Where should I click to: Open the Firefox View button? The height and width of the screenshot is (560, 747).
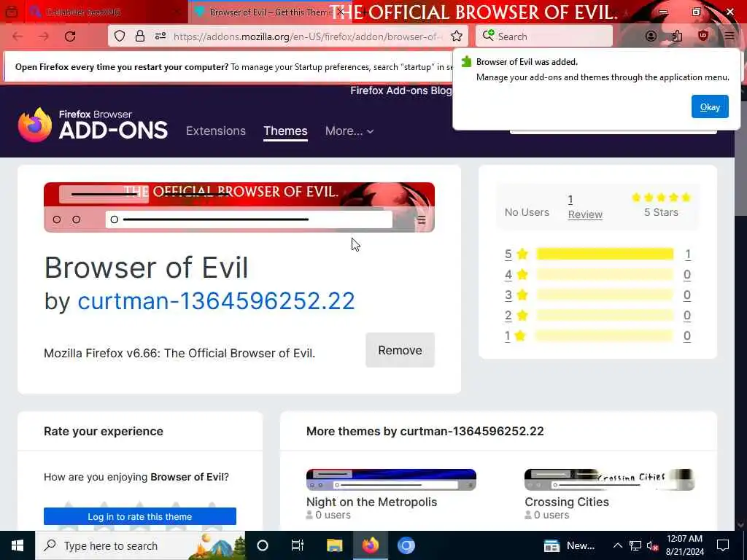coord(12,12)
